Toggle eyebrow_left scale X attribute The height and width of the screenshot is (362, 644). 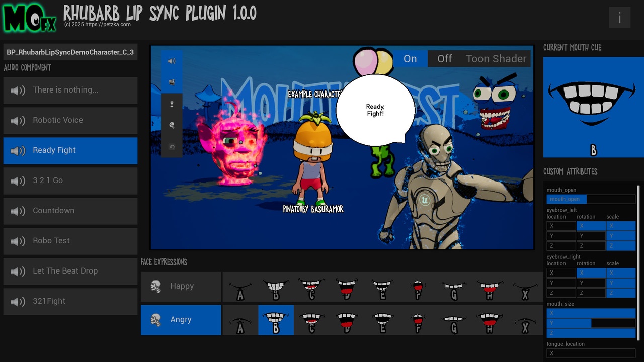(621, 226)
